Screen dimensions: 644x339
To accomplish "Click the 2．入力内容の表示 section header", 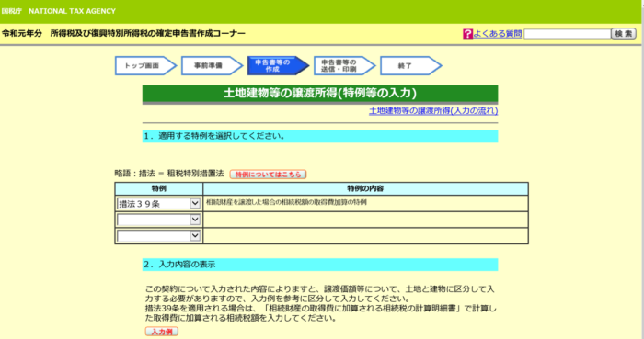I will [x=320, y=265].
